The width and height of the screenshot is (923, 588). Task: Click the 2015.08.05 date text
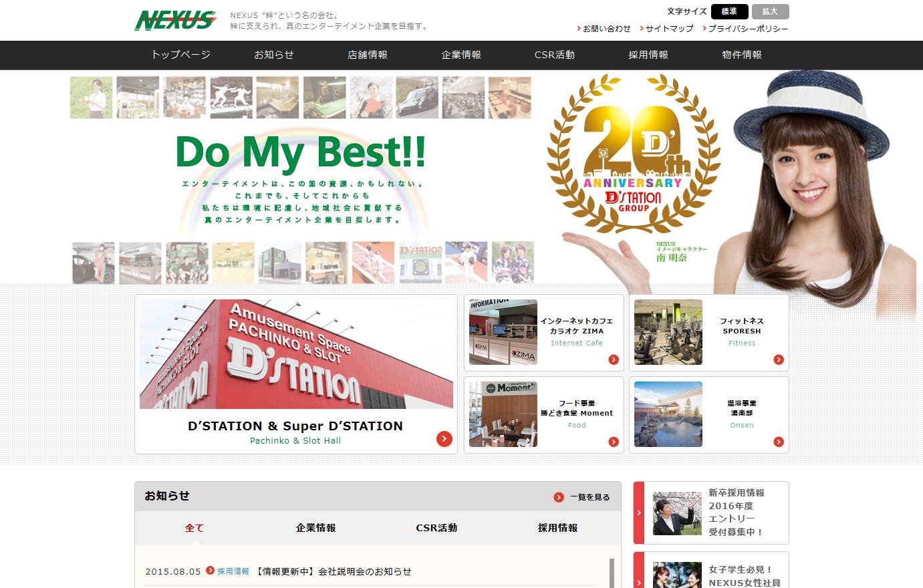(x=173, y=571)
